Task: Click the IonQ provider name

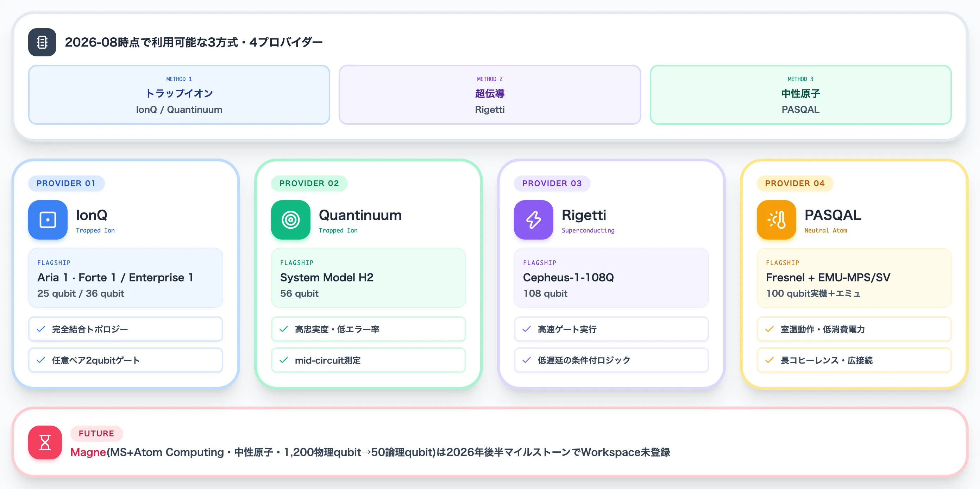Action: pos(92,215)
